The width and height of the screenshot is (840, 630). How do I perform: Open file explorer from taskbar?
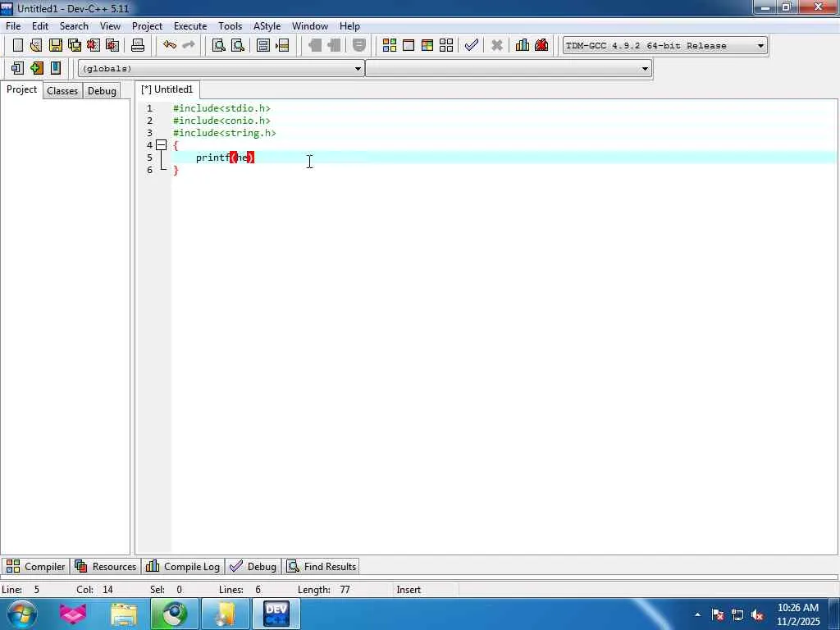point(124,614)
